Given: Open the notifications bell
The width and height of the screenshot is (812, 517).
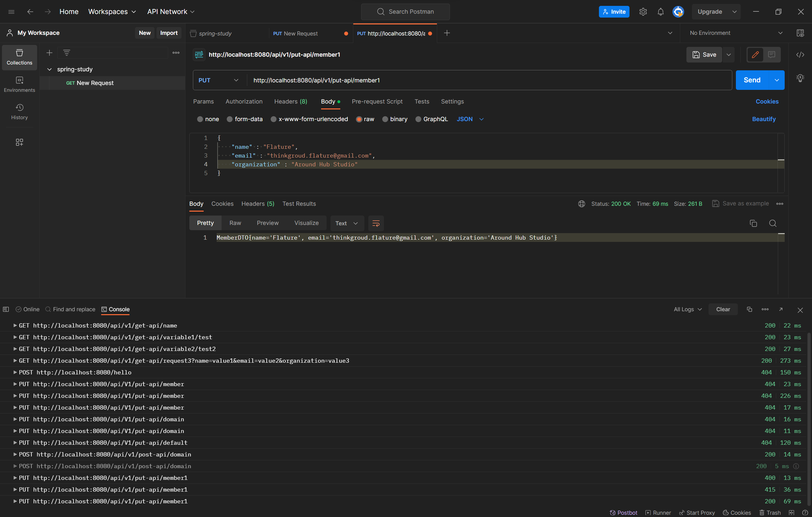Looking at the screenshot, I should pos(660,12).
